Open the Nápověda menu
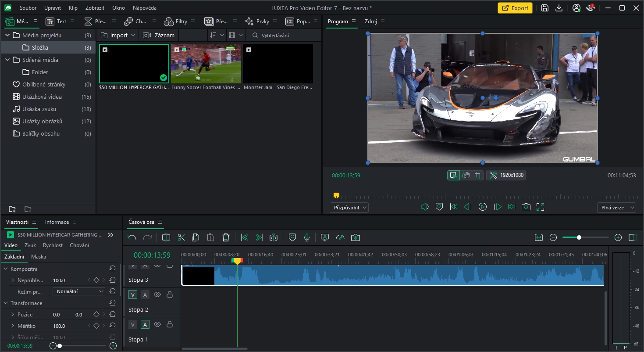Viewport: 644px width, 352px height. point(145,8)
